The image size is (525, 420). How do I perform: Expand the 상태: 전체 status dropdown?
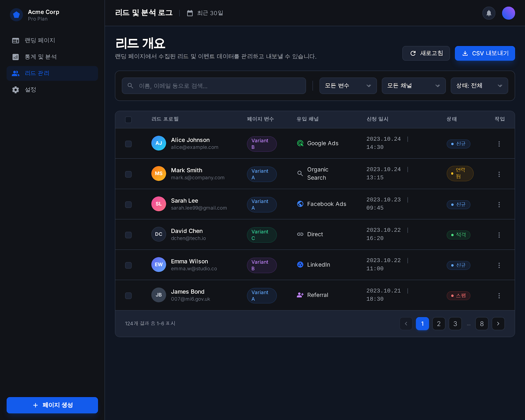[479, 86]
